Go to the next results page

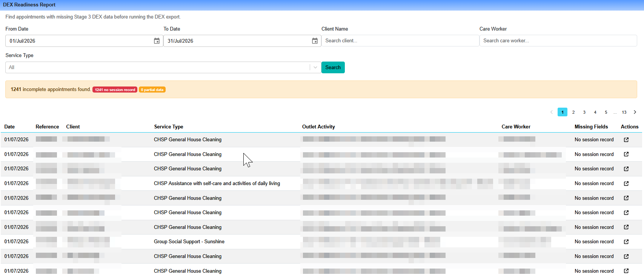pos(635,112)
